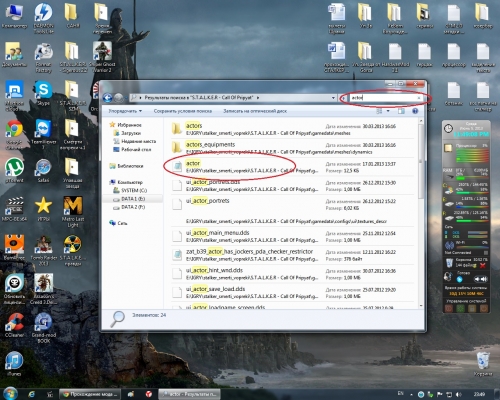Launch Google Chrome desktop shortcut
The image size is (500, 400).
tap(14, 135)
